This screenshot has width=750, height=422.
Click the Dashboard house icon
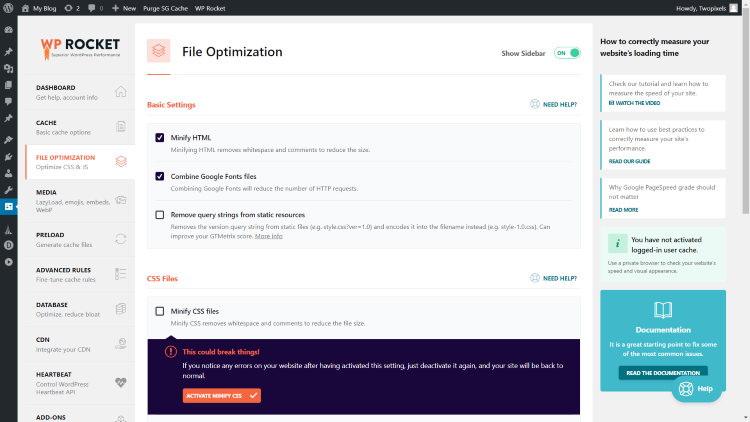(121, 91)
